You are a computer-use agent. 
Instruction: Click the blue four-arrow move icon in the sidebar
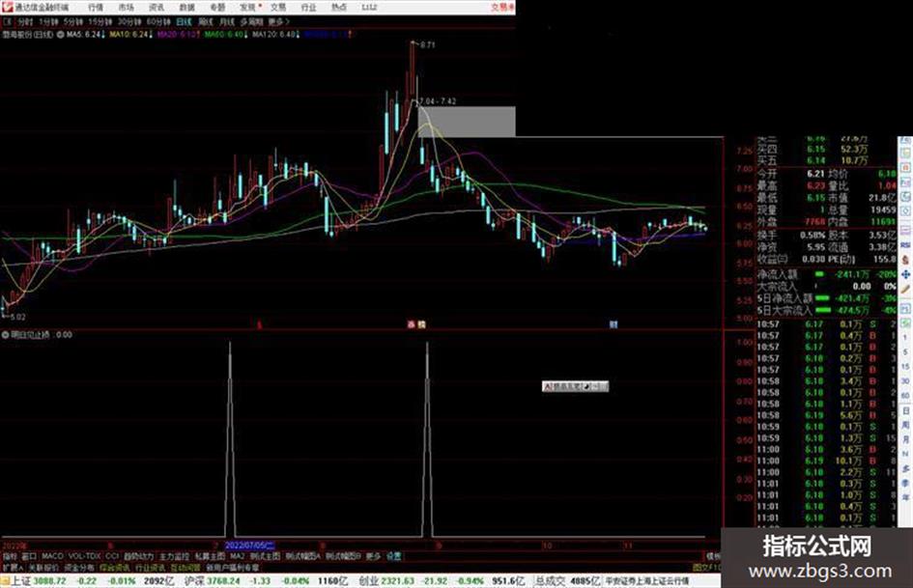[x=905, y=275]
